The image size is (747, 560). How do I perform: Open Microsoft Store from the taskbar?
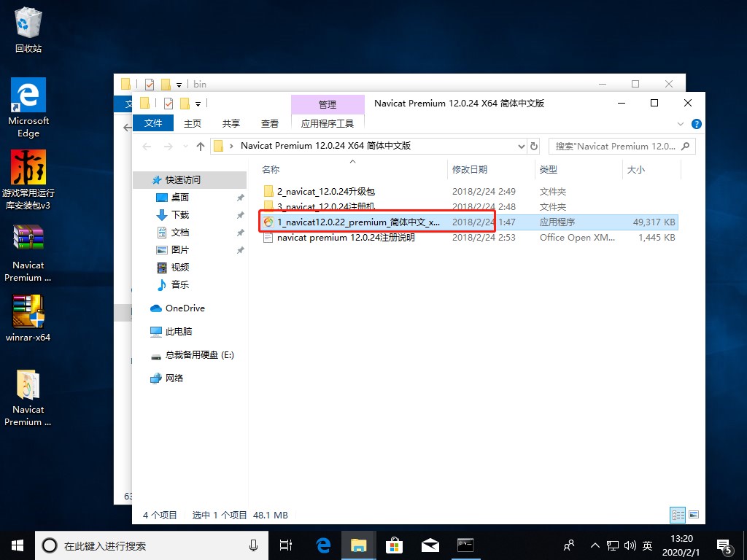click(x=394, y=545)
